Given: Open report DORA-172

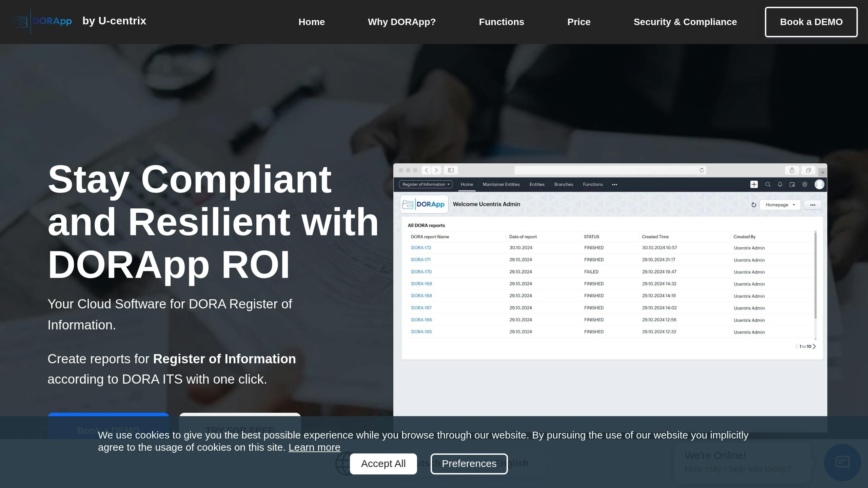Looking at the screenshot, I should (421, 248).
